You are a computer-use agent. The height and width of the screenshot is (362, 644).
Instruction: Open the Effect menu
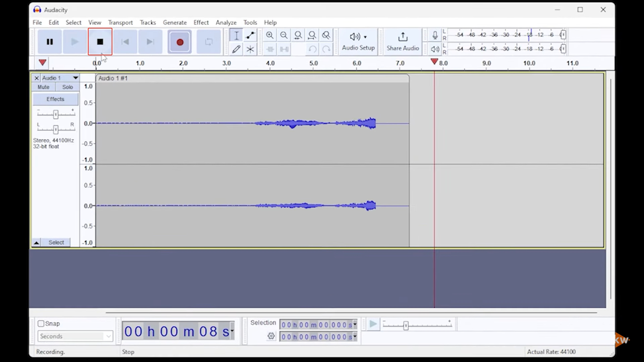201,23
